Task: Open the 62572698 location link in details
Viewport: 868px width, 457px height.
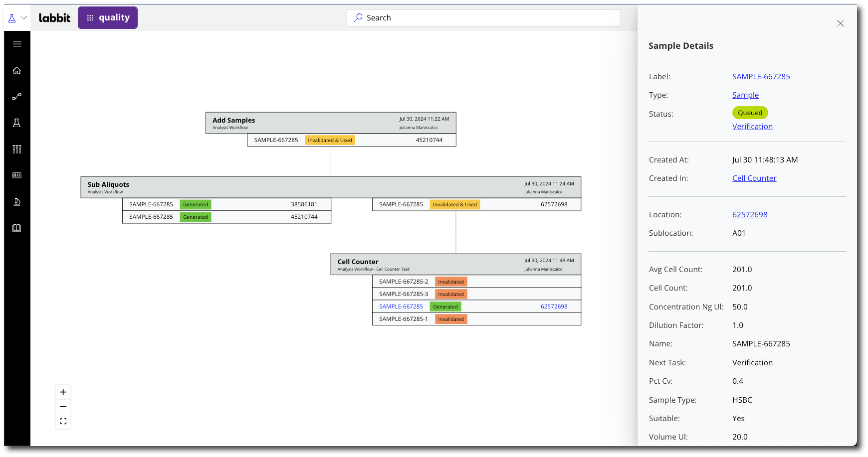Action: [x=750, y=215]
